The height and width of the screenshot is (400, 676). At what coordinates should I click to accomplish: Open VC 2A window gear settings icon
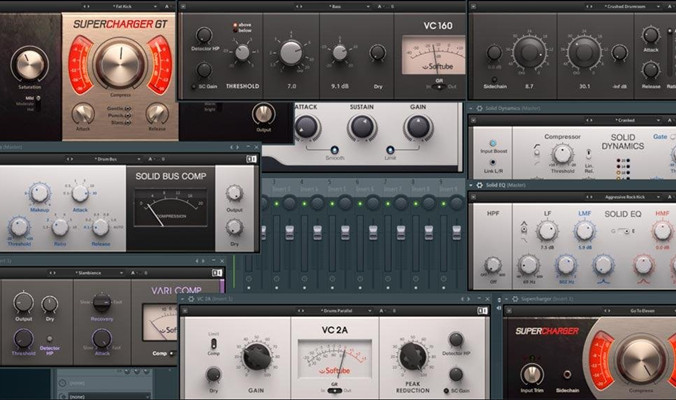[x=191, y=299]
